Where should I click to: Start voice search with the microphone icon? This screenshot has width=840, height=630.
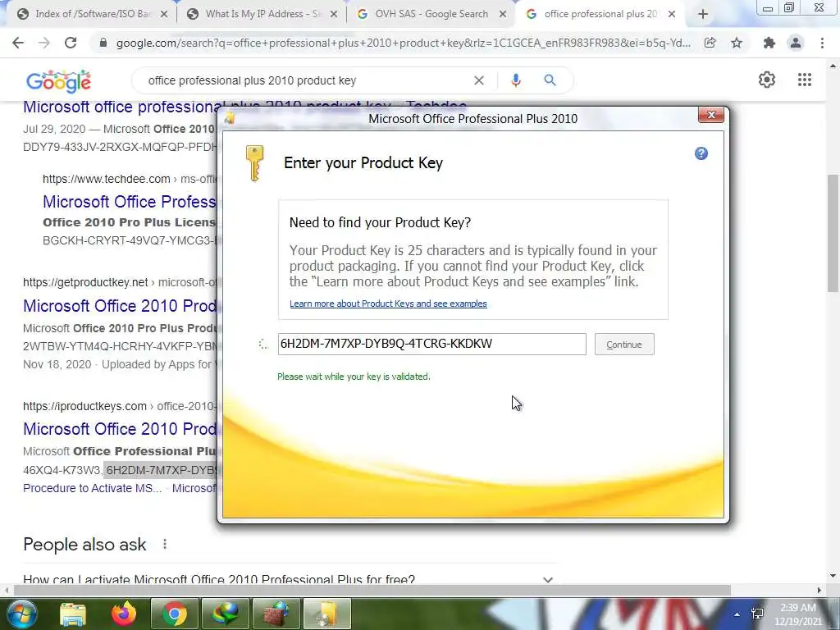pyautogui.click(x=515, y=80)
